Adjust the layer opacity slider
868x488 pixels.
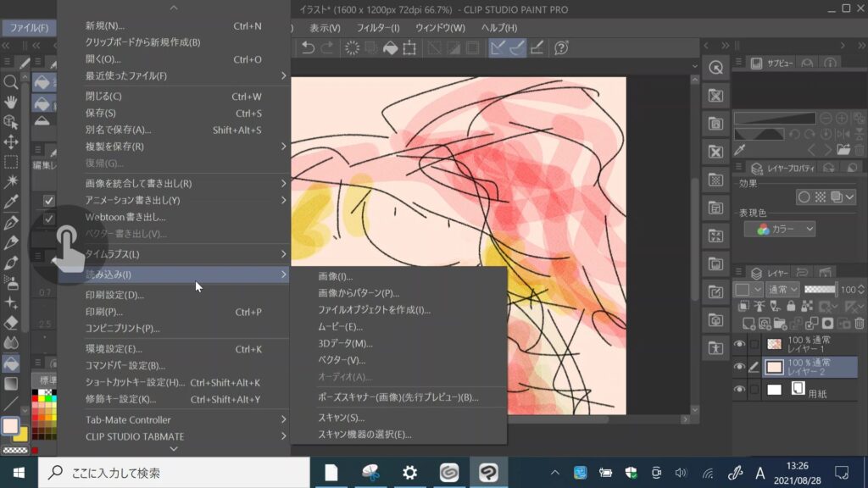(820, 290)
